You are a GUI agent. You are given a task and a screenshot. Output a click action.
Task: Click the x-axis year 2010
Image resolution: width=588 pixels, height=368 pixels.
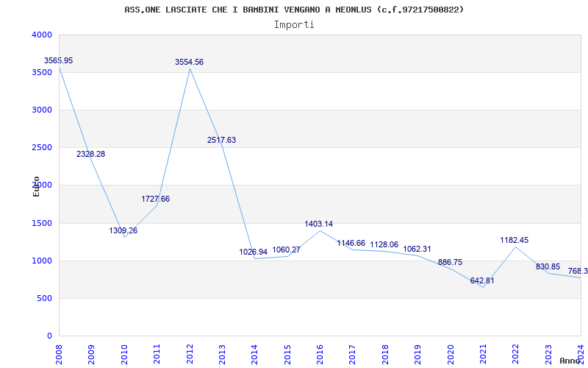coord(124,354)
